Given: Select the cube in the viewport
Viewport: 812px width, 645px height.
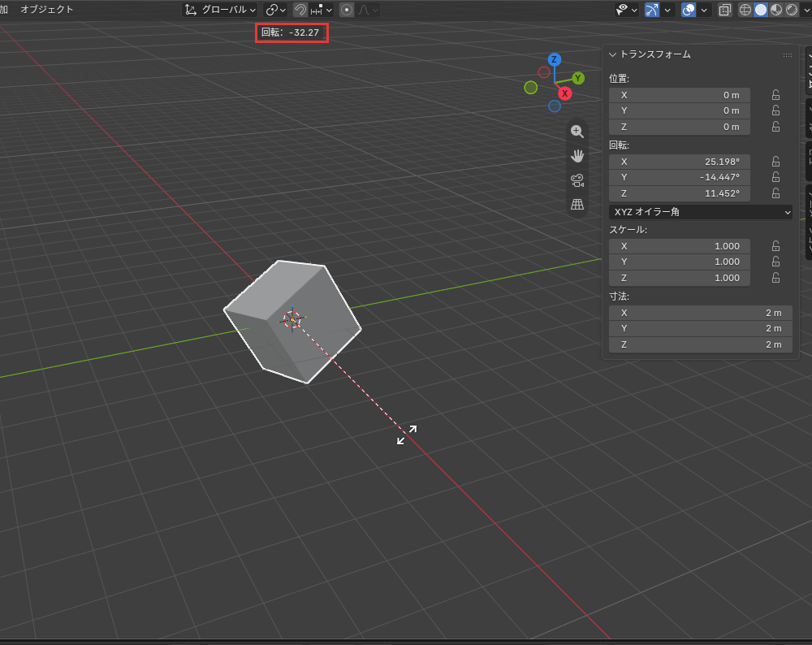Looking at the screenshot, I should point(292,321).
